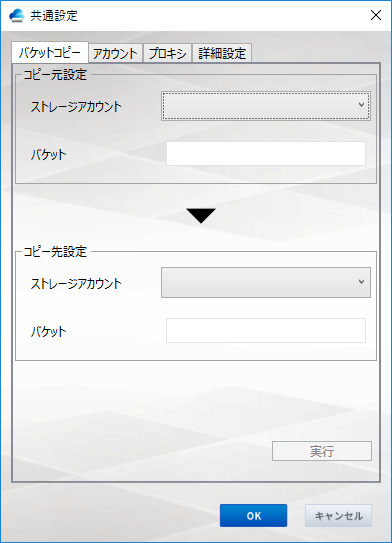The image size is (392, 543).
Task: Open the プロキシ tab
Action: 167,53
